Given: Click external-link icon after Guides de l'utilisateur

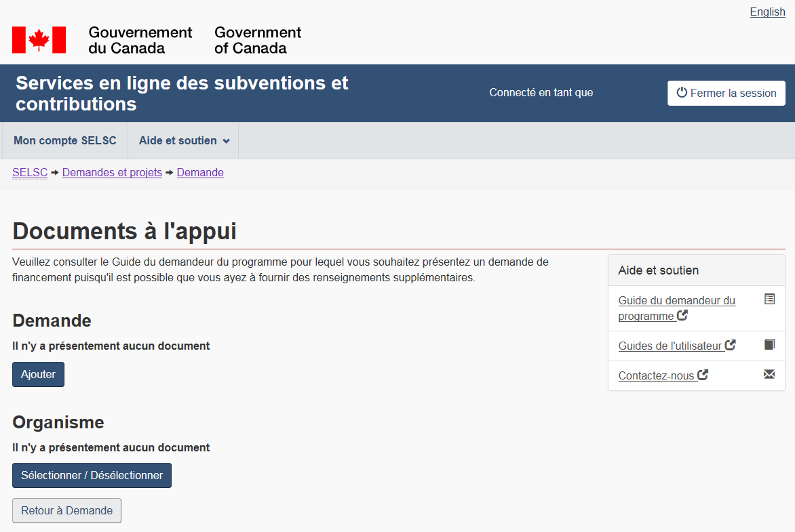Looking at the screenshot, I should tap(731, 345).
